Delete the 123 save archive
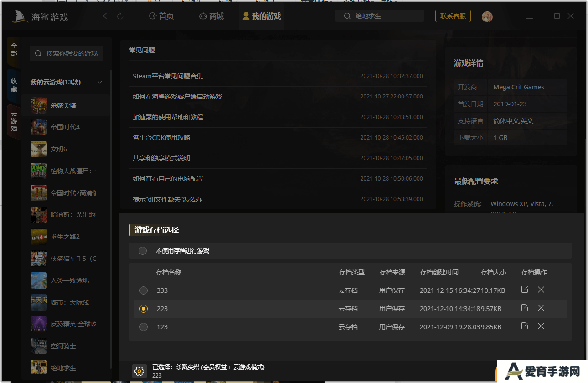The width and height of the screenshot is (588, 383). coord(541,326)
